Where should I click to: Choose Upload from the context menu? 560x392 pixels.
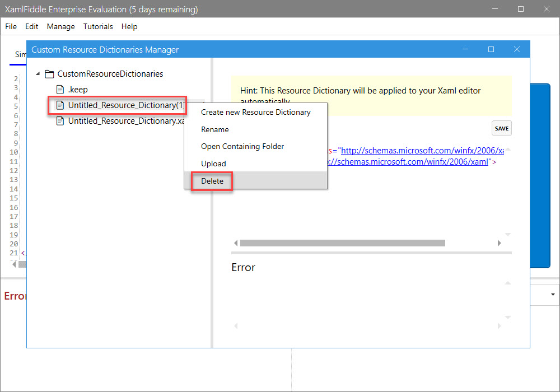click(x=255, y=164)
